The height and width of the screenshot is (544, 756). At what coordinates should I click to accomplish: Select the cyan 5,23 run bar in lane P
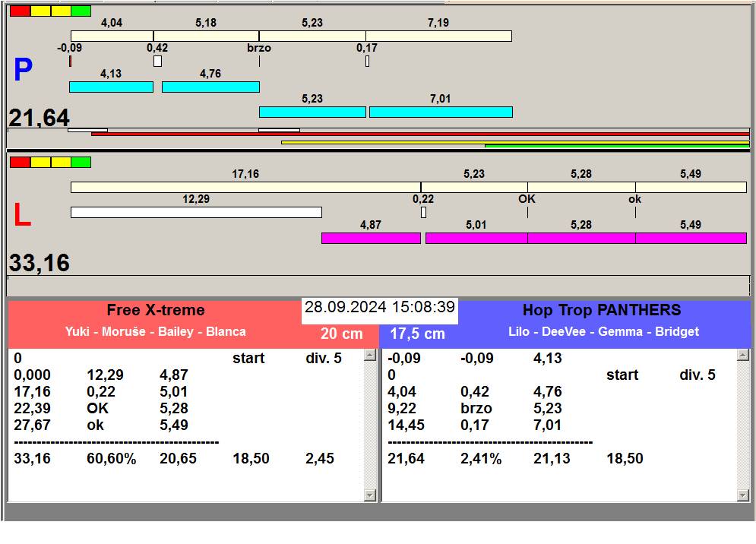(312, 112)
